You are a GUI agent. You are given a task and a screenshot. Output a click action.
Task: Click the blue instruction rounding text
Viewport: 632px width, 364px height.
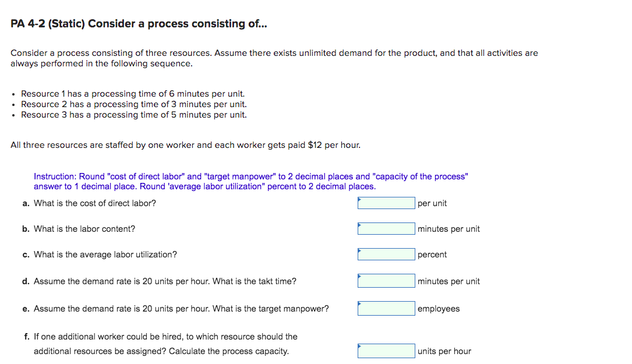(x=250, y=181)
